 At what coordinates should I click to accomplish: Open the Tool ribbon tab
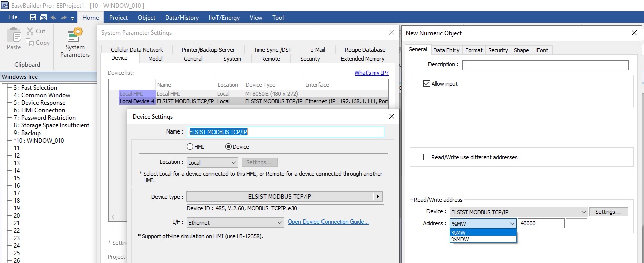point(278,18)
